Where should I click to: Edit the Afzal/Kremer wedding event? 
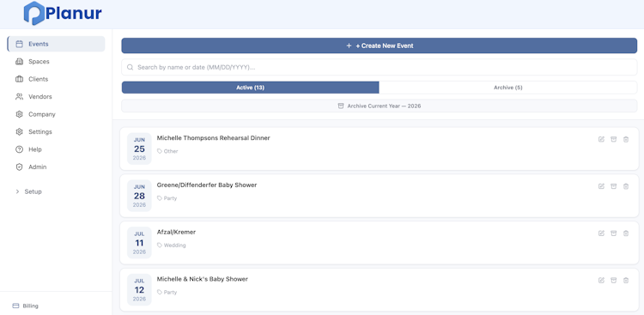click(601, 233)
